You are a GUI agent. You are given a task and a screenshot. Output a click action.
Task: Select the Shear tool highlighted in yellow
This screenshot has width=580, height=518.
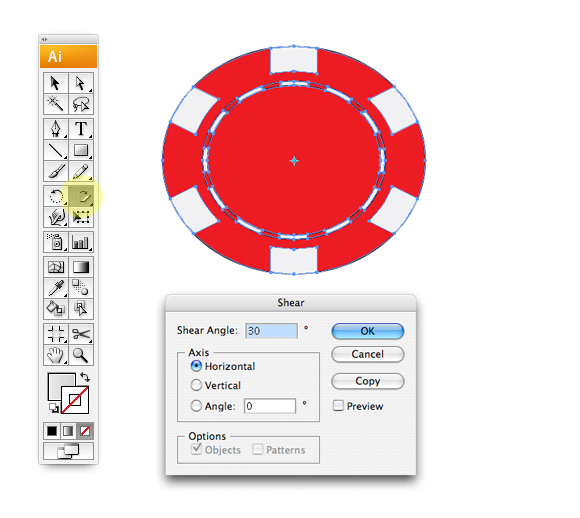click(81, 196)
